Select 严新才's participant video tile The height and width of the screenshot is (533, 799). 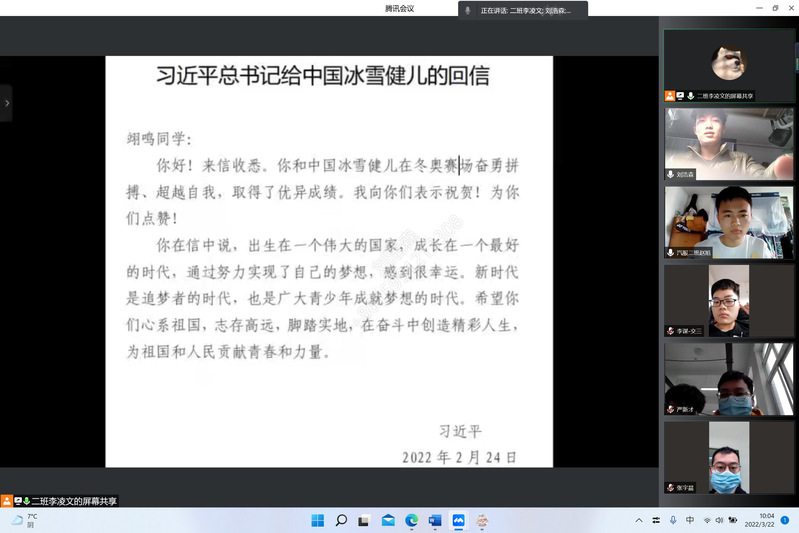(x=729, y=379)
